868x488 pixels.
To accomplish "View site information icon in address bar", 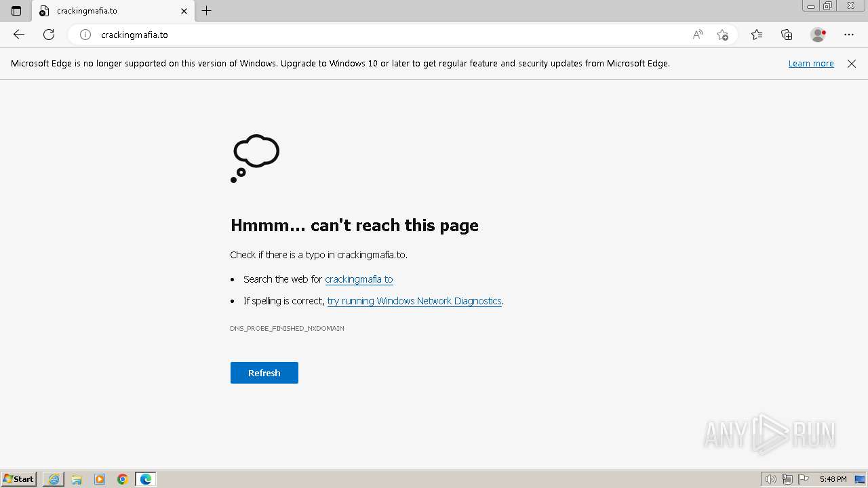I will [x=85, y=35].
